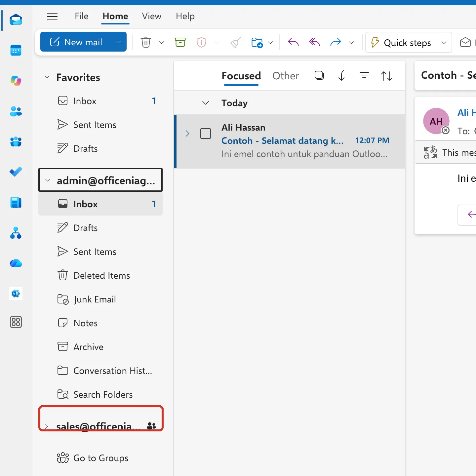This screenshot has height=476, width=476.
Task: Switch to the Other inbox tab
Action: 286,76
